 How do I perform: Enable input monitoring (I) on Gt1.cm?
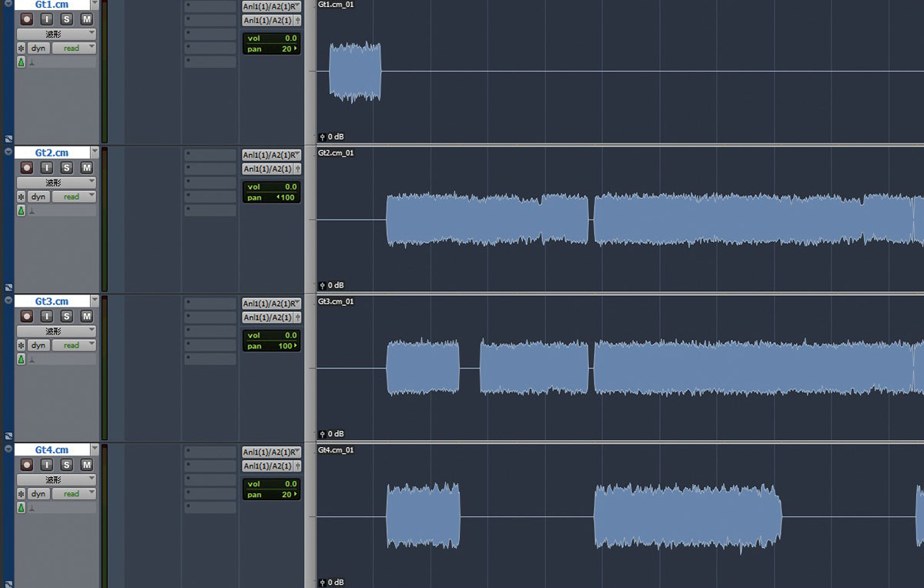tap(47, 18)
